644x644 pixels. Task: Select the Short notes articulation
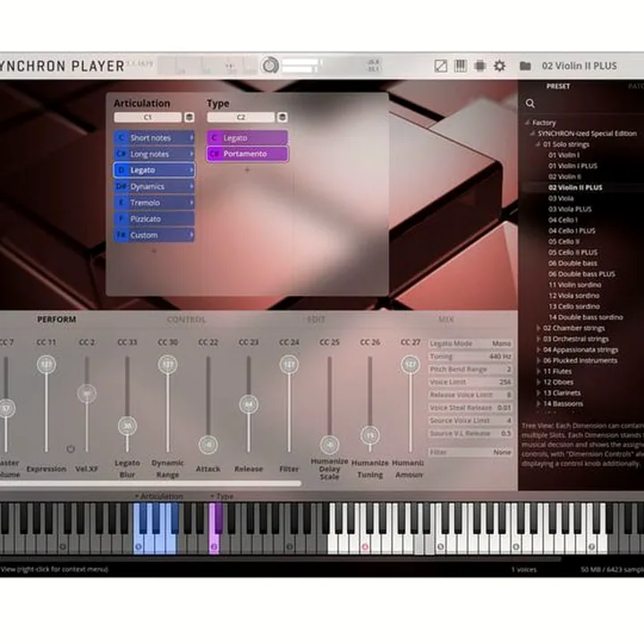point(154,138)
